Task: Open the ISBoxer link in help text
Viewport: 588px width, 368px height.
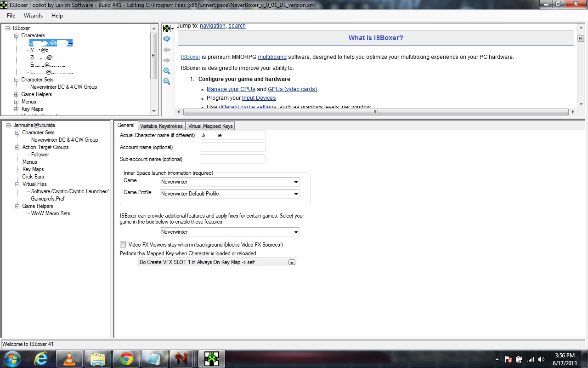Action: pos(191,57)
